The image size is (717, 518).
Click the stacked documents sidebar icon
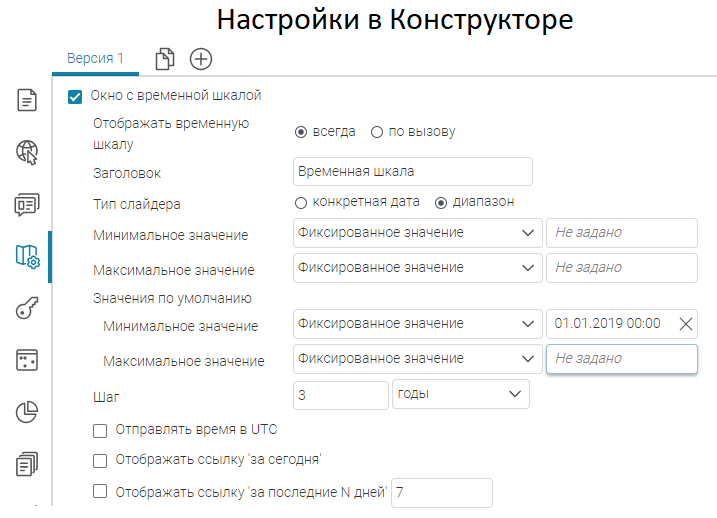point(26,464)
